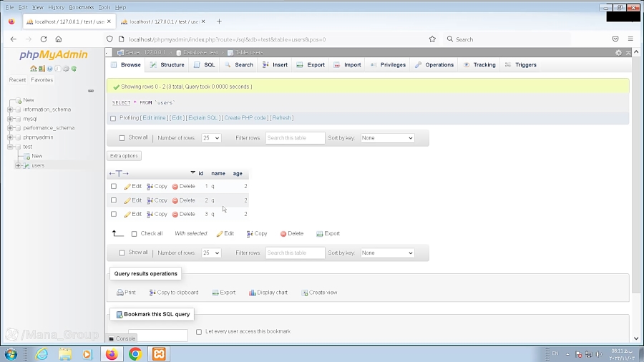Image resolution: width=644 pixels, height=362 pixels.
Task: Click the log out door icon in sidebar
Action: click(42, 69)
